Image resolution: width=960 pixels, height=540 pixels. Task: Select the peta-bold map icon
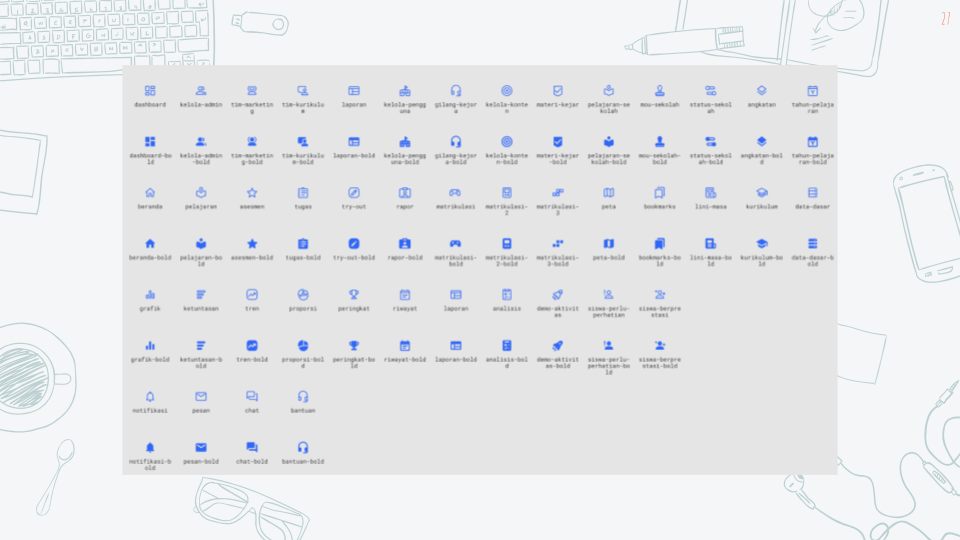coord(609,244)
